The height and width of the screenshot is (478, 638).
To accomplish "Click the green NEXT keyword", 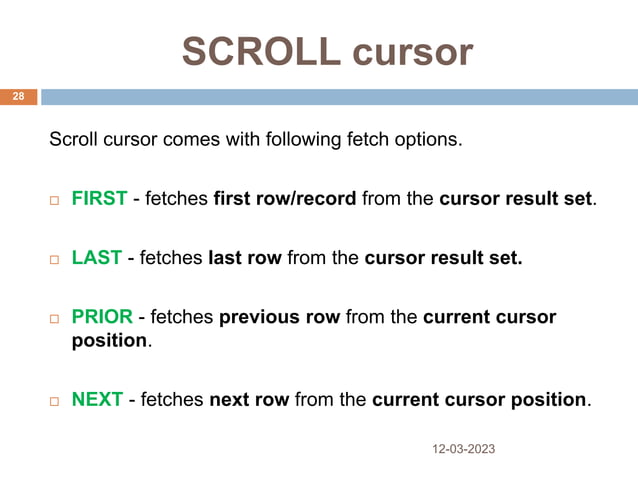I will (97, 399).
